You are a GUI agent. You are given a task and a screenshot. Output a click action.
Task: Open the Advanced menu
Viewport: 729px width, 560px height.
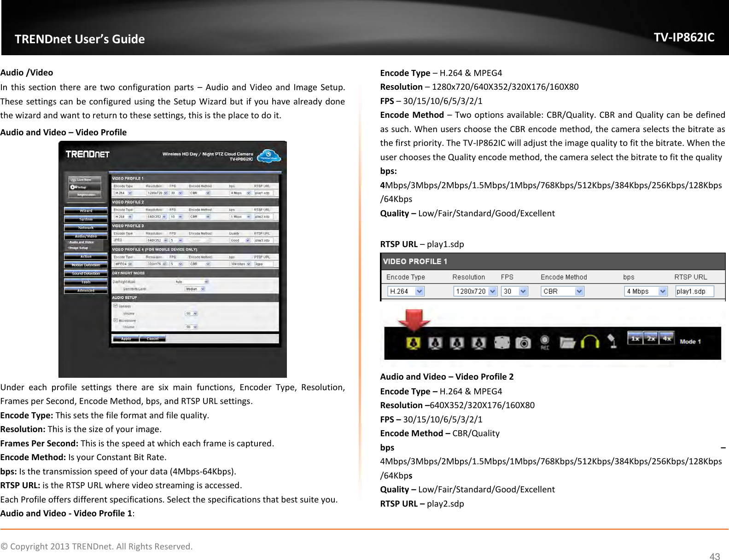pyautogui.click(x=86, y=290)
